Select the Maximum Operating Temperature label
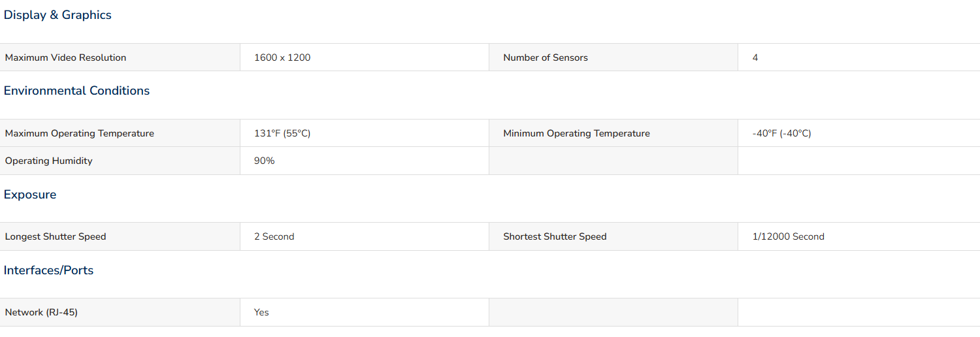 pyautogui.click(x=80, y=133)
